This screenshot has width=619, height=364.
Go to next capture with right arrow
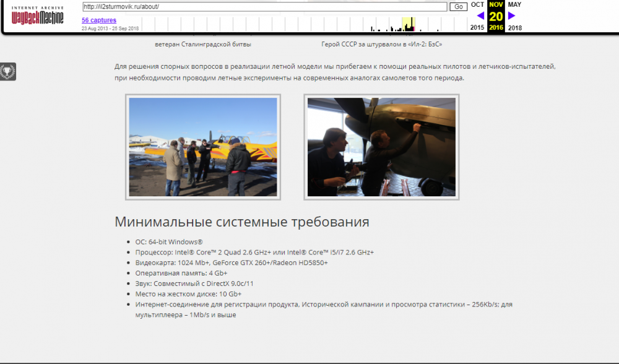click(x=512, y=16)
